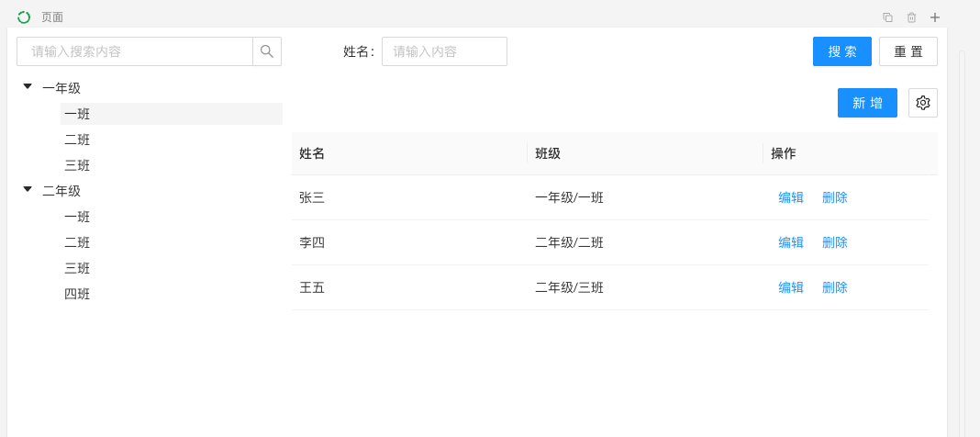Focus the tree search input box
The width and height of the screenshot is (980, 437).
click(135, 51)
